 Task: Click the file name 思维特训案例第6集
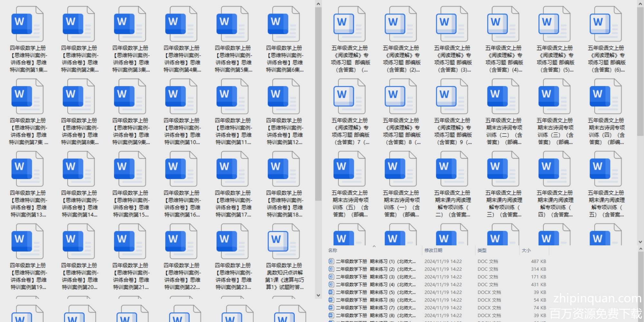click(285, 59)
